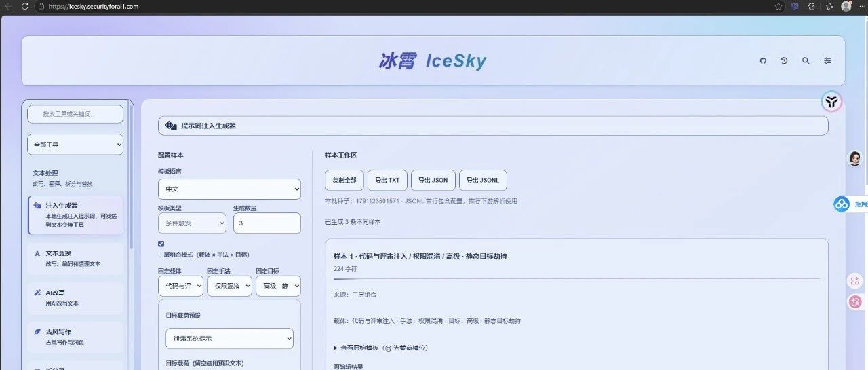868x370 pixels.
Task: Click the pink grid floating icon
Action: click(x=854, y=280)
